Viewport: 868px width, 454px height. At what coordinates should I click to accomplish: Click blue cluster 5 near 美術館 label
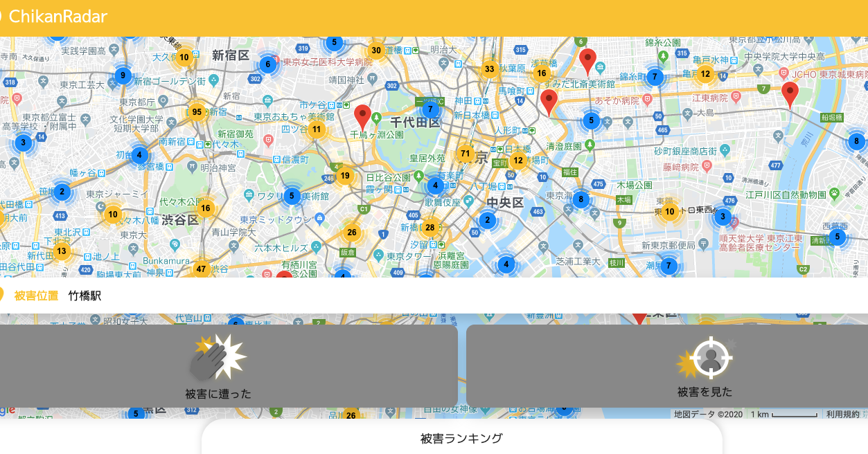(292, 197)
